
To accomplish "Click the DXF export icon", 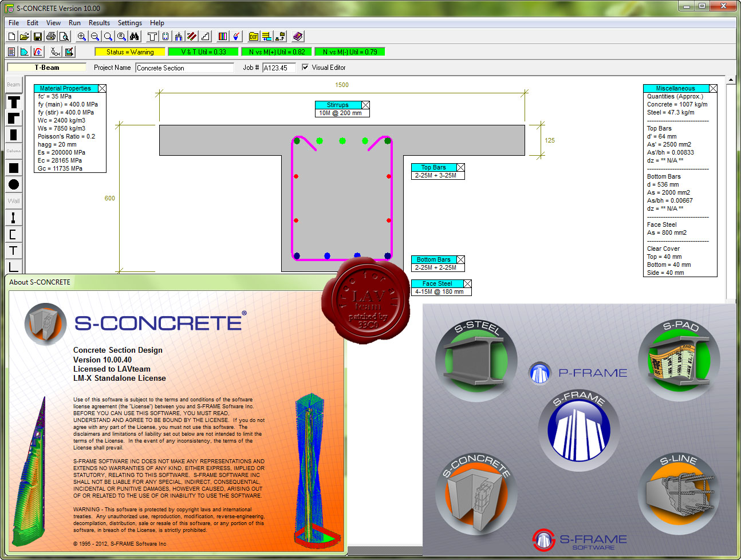I will pos(254,37).
